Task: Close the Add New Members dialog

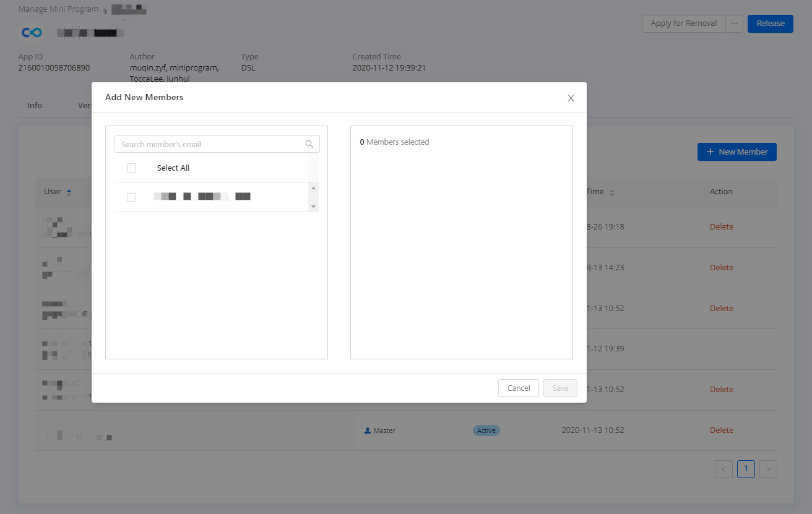Action: coord(571,98)
